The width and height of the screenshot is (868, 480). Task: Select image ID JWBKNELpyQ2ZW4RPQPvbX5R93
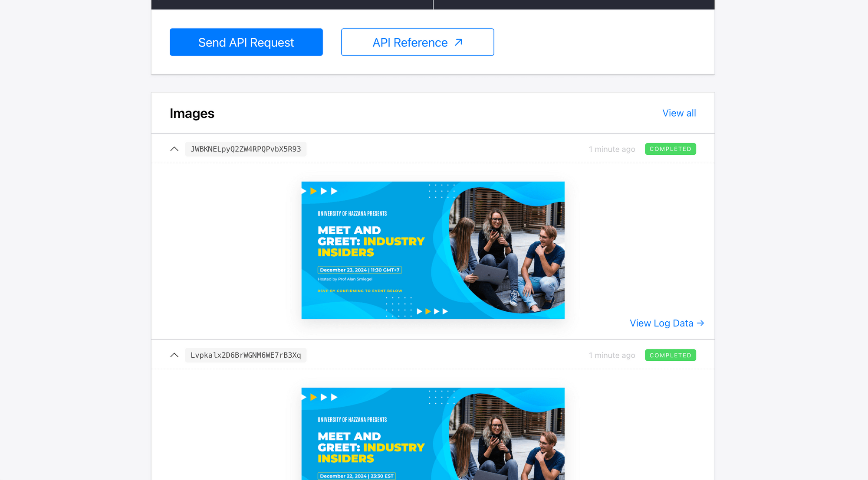pos(246,149)
